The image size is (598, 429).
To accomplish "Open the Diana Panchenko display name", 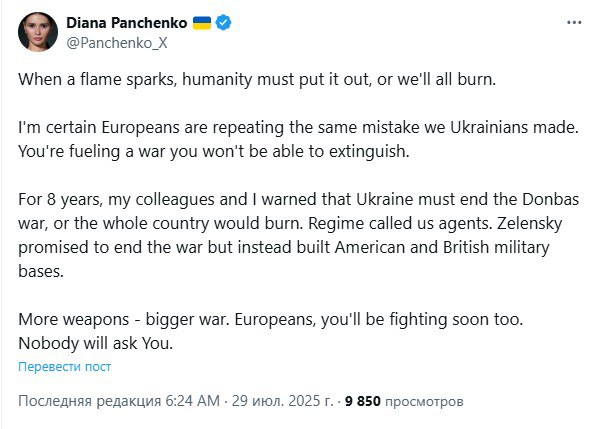I will 127,23.
